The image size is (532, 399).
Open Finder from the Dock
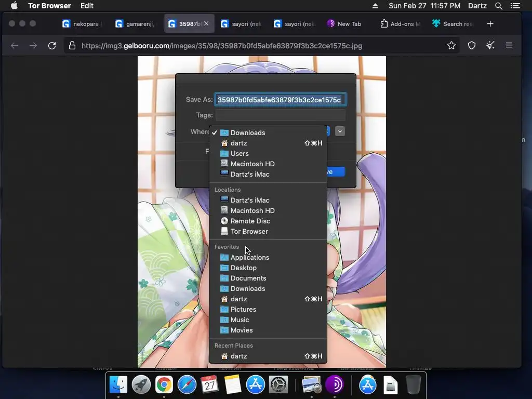[x=118, y=385]
